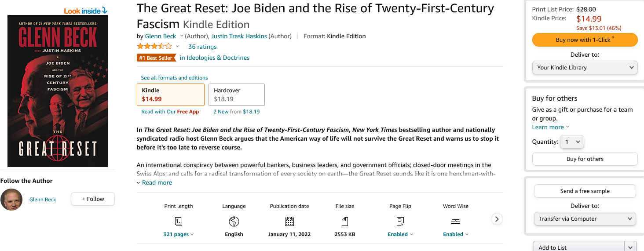Click Buy now with 1-Click
Viewport: 644px width, 251px height.
(x=585, y=40)
